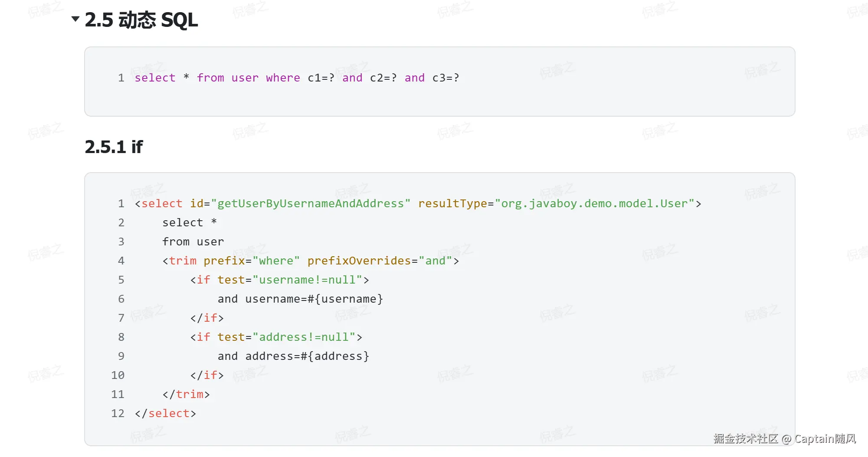Click the 2.5 动态 SQL heading

tap(141, 20)
